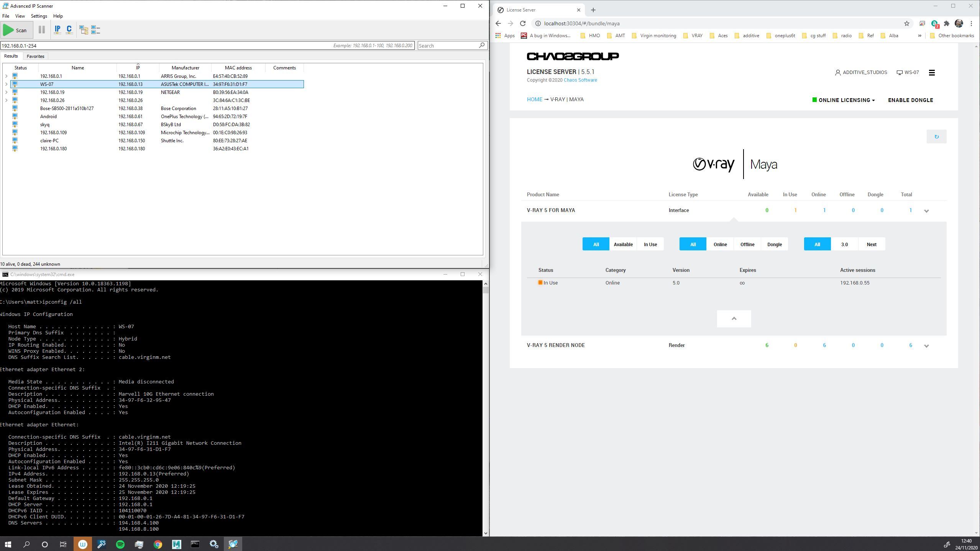This screenshot has width=980, height=551.
Task: Click the HOME breadcrumb link
Action: 534,100
